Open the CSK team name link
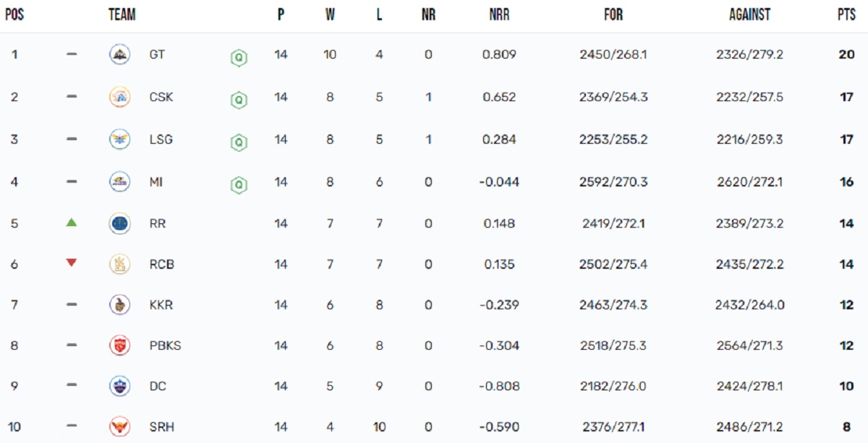Image resolution: width=868 pixels, height=443 pixels. [161, 97]
